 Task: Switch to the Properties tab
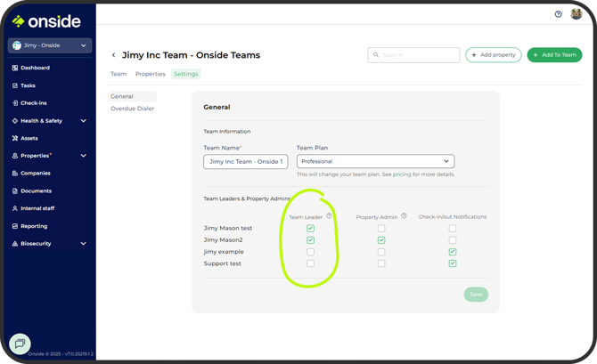151,74
